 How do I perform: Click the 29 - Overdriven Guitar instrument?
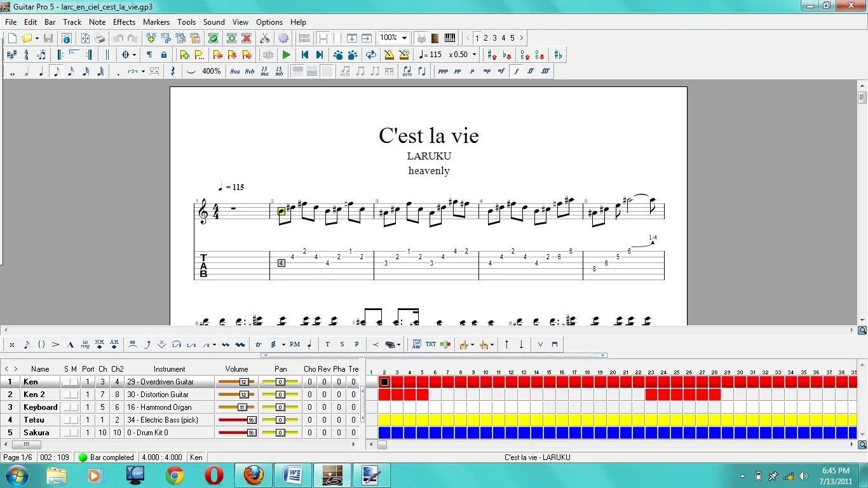(x=159, y=382)
